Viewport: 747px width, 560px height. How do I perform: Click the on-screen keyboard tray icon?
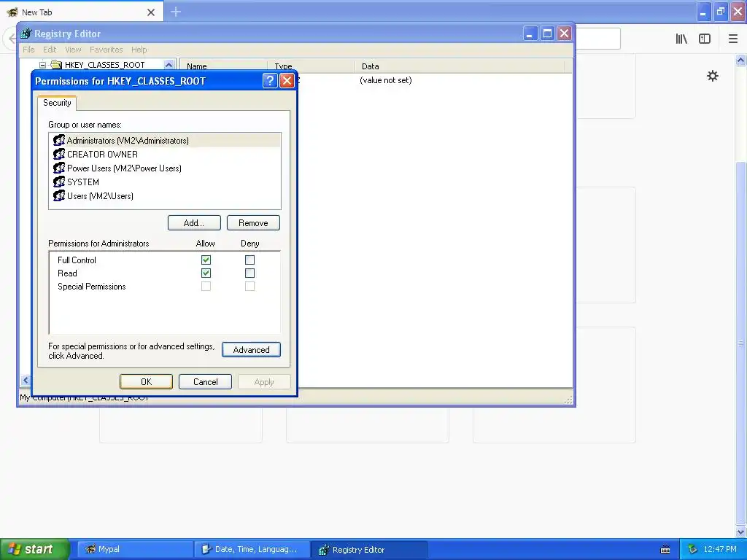coord(665,550)
